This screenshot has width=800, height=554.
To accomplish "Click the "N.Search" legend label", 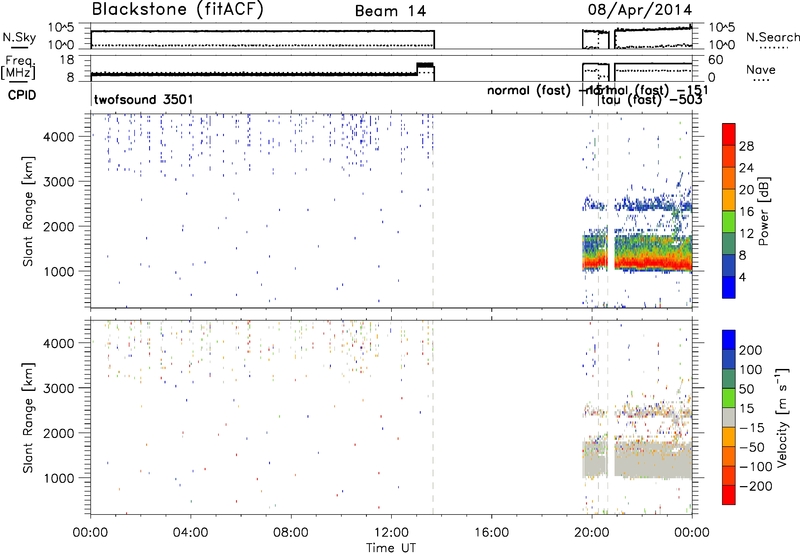I will tap(772, 37).
